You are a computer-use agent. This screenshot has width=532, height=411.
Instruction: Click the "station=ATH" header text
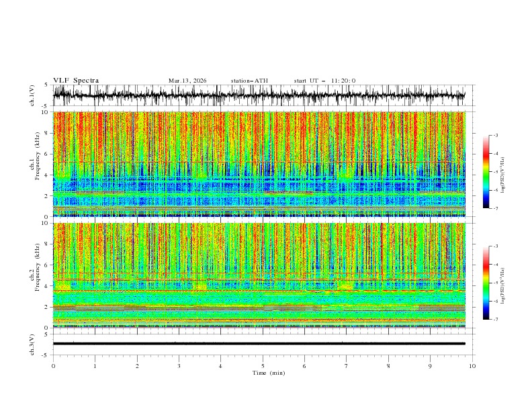(x=249, y=81)
